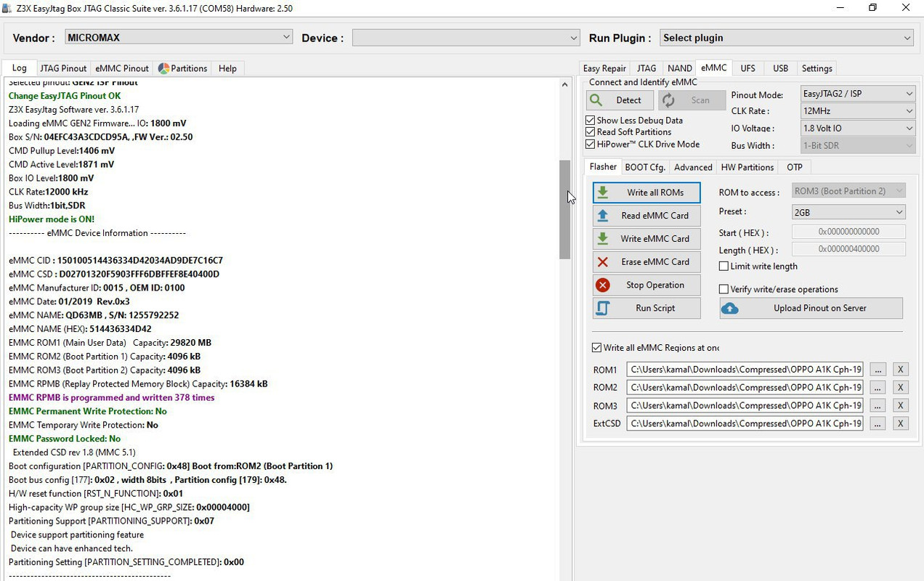Click the Stop Operation button
Image resolution: width=924 pixels, height=581 pixels.
pos(647,285)
